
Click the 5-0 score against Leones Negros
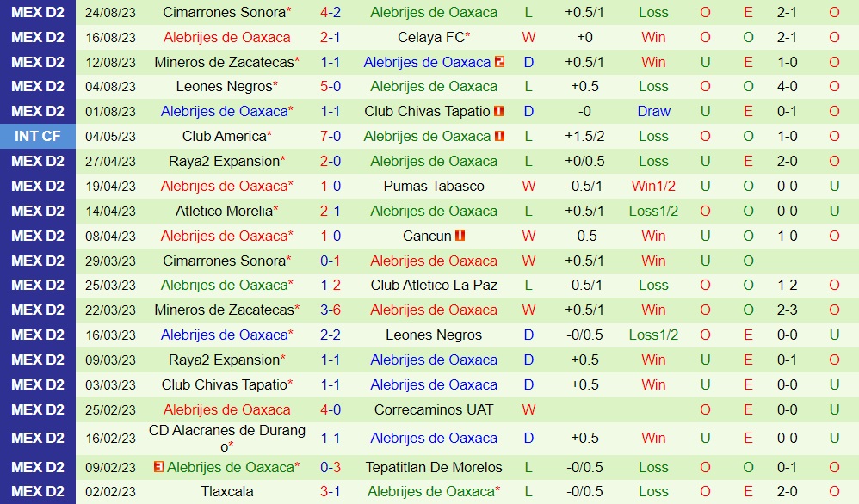331,86
